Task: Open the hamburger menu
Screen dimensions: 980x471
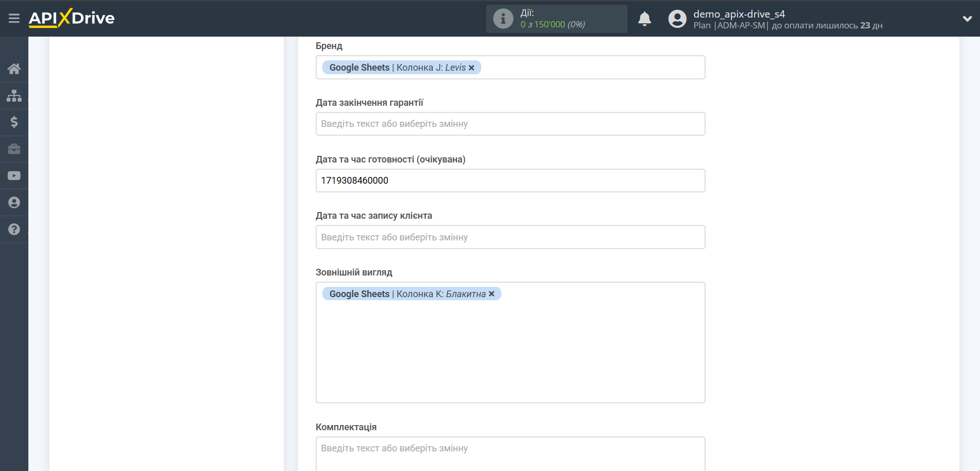Action: point(14,19)
